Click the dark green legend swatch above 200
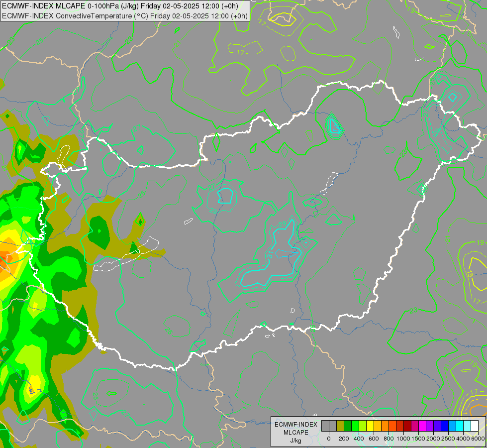Image resolution: width=487 pixels, height=448 pixels. (x=348, y=426)
